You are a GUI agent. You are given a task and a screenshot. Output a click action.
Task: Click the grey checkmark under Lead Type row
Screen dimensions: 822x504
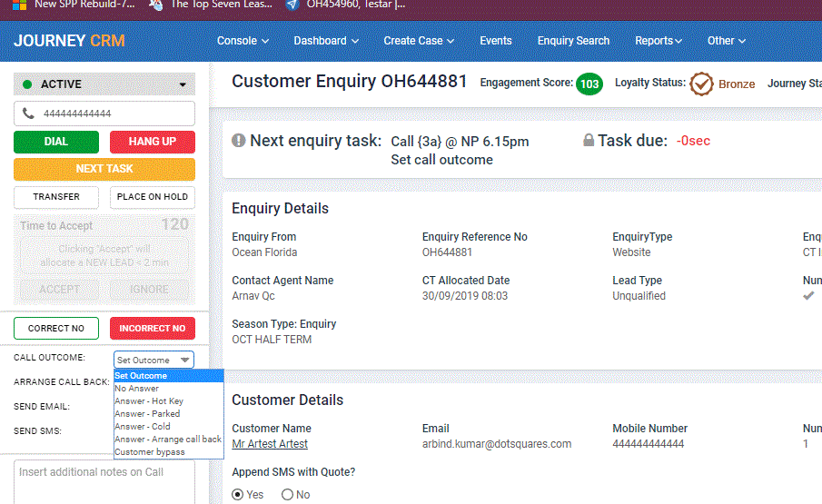(x=808, y=295)
